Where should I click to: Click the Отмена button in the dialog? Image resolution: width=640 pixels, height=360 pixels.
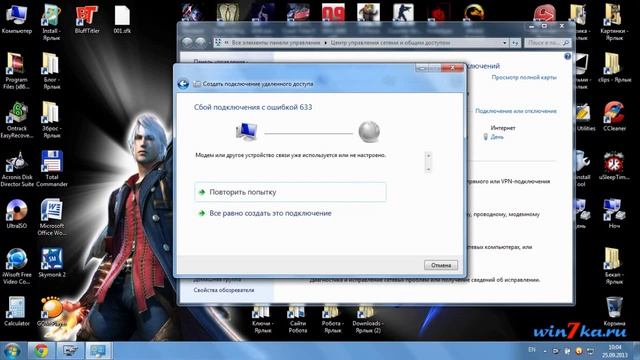(441, 265)
